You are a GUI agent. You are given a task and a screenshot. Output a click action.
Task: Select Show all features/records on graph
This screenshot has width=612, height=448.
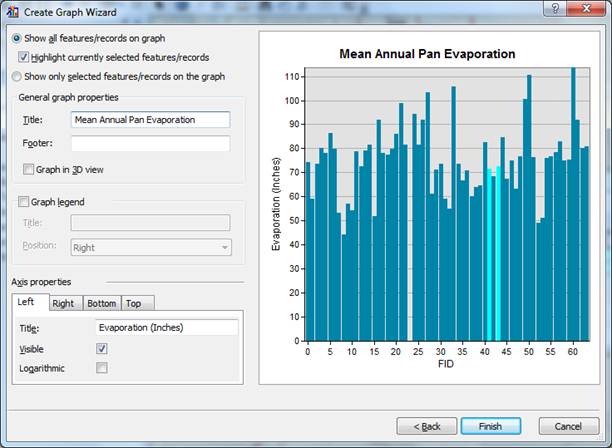pos(16,38)
